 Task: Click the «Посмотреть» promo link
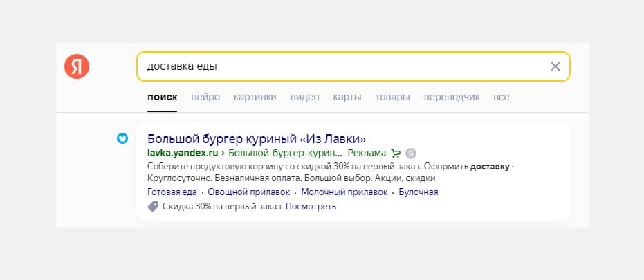click(x=311, y=207)
